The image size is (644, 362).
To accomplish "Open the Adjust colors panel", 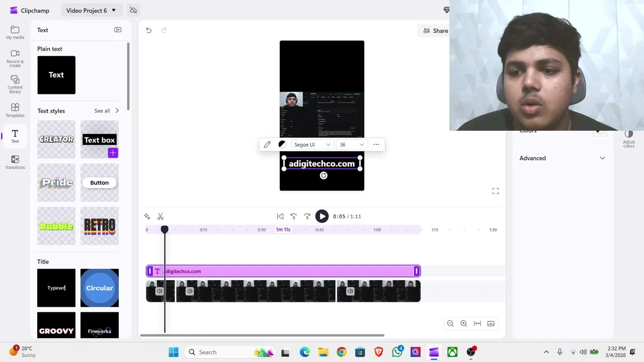I will pyautogui.click(x=628, y=139).
